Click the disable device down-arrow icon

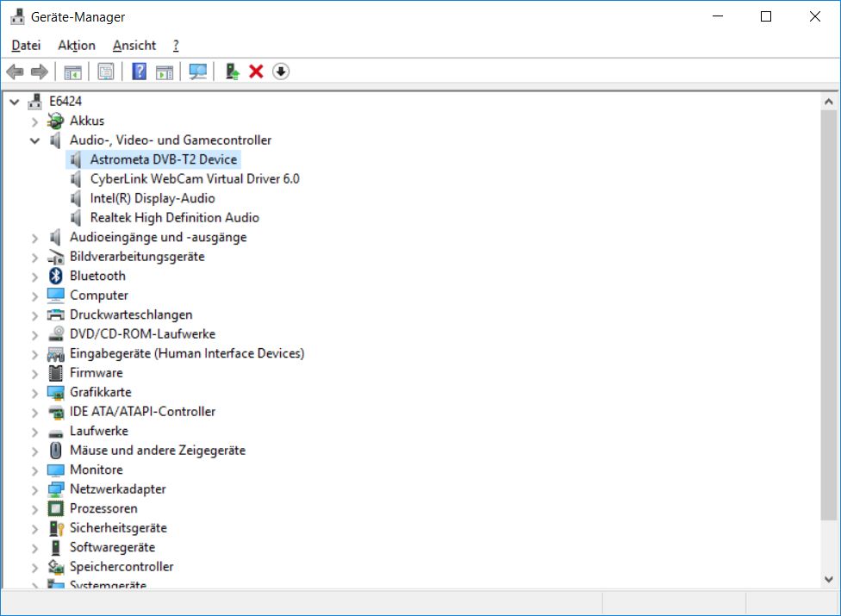pyautogui.click(x=281, y=72)
